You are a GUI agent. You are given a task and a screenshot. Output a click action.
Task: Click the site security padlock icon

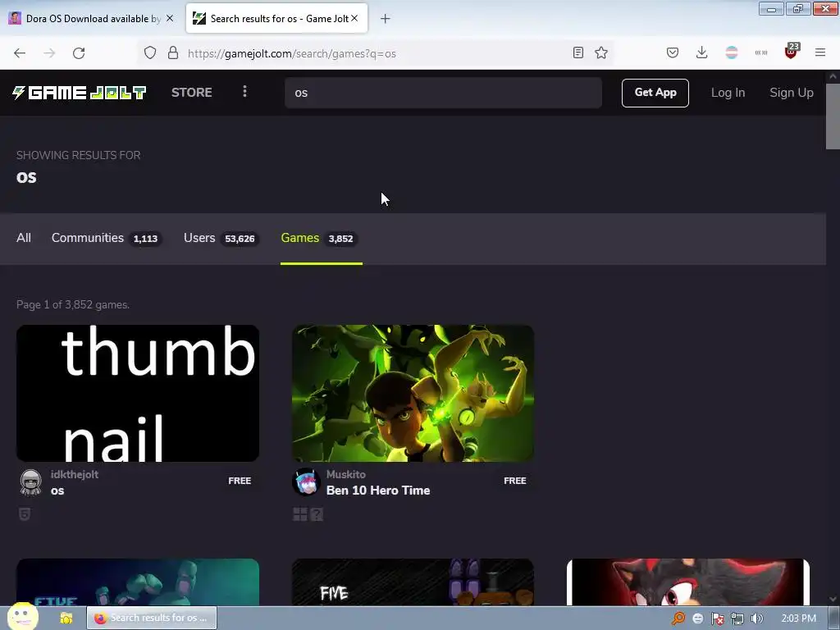tap(172, 52)
